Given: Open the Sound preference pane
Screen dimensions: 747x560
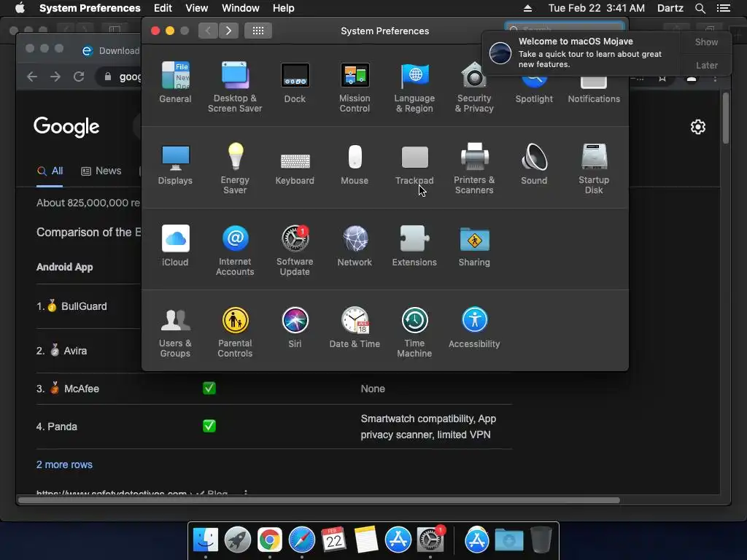Looking at the screenshot, I should [534, 164].
